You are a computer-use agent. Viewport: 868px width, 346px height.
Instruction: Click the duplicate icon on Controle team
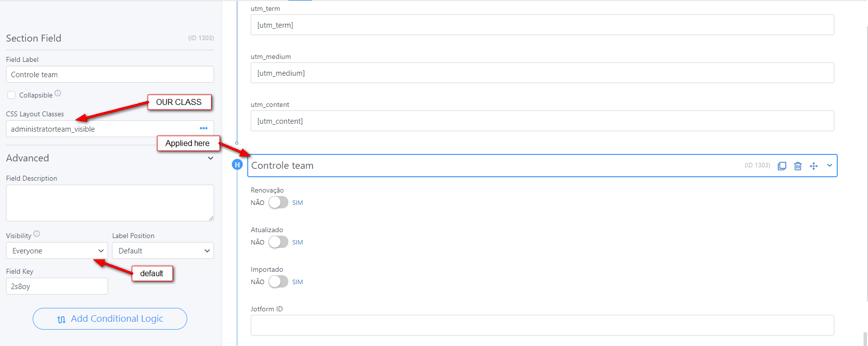tap(782, 166)
